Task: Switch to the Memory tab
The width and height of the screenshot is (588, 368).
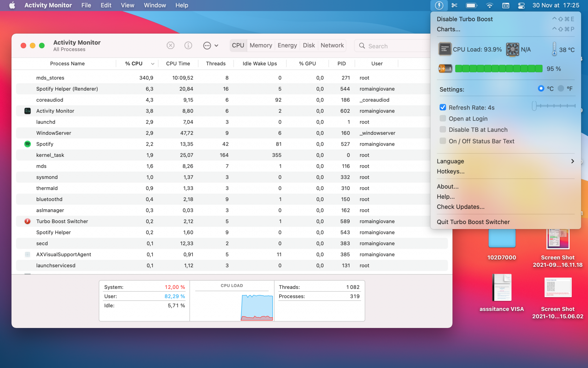Action: click(x=261, y=45)
